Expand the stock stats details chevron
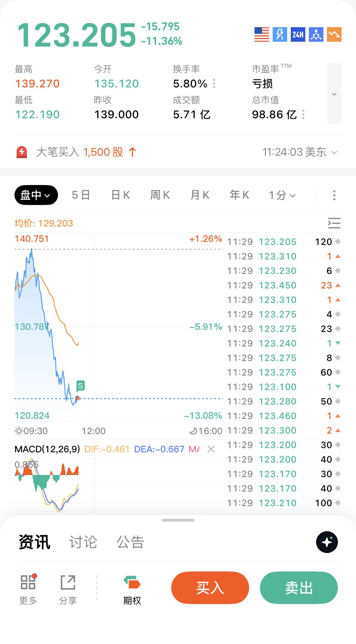 click(334, 93)
